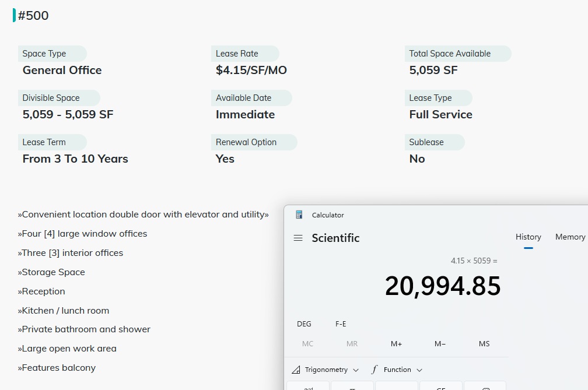Click the MR memory recall button
This screenshot has width=588, height=390.
point(352,343)
